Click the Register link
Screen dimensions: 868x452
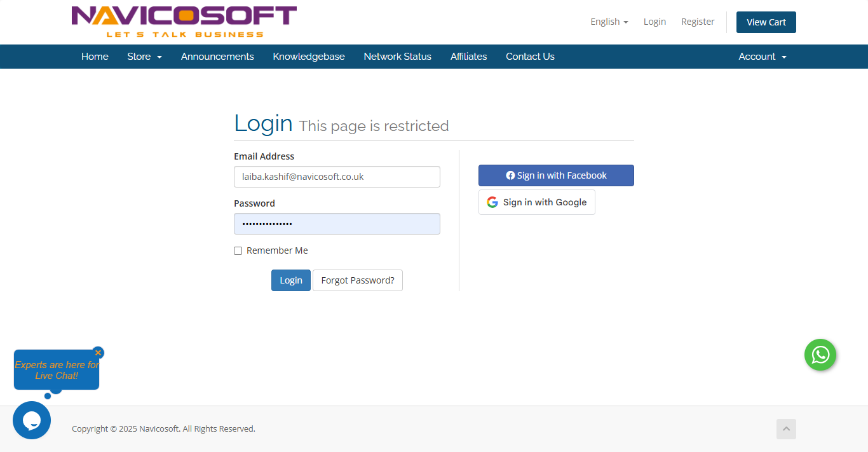pyautogui.click(x=698, y=22)
